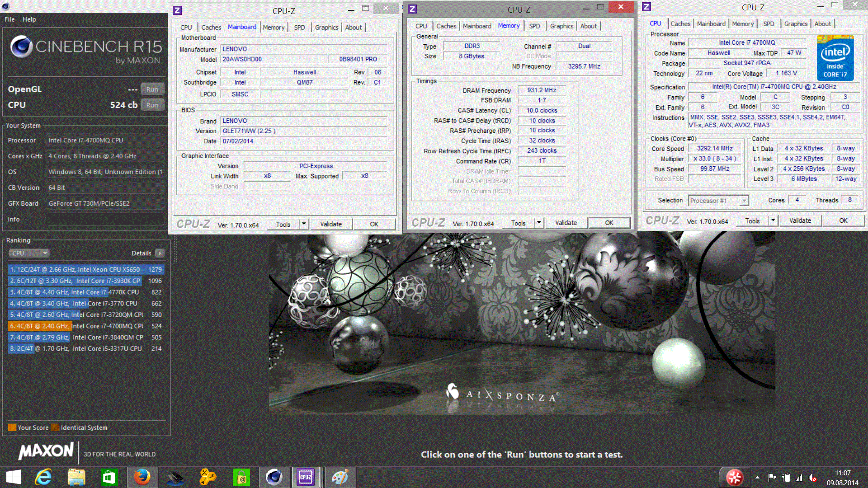This screenshot has height=488, width=868.
Task: Open network signal tray icon
Action: [x=799, y=477]
